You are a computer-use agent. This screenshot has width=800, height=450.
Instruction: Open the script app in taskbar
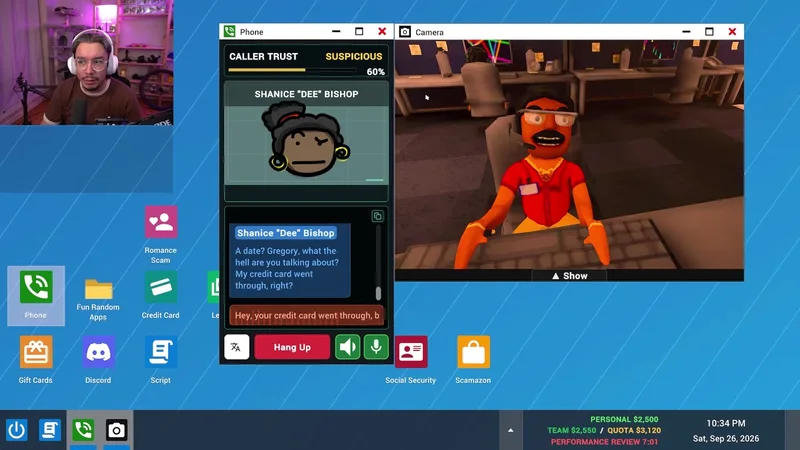[x=49, y=430]
